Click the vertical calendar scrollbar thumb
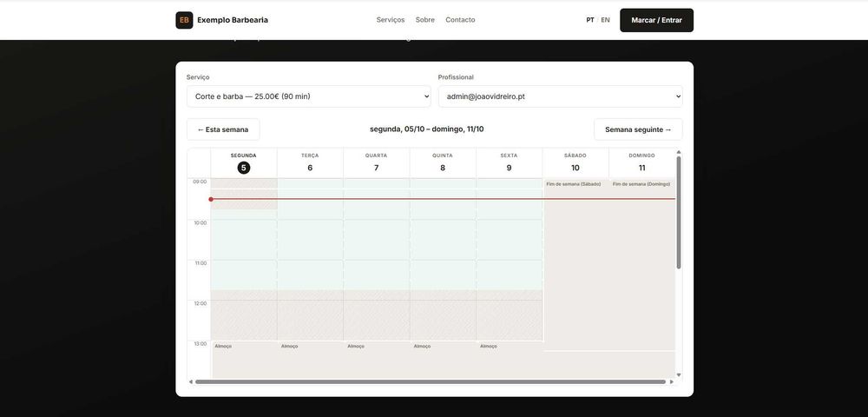This screenshot has height=417, width=868. pyautogui.click(x=679, y=213)
